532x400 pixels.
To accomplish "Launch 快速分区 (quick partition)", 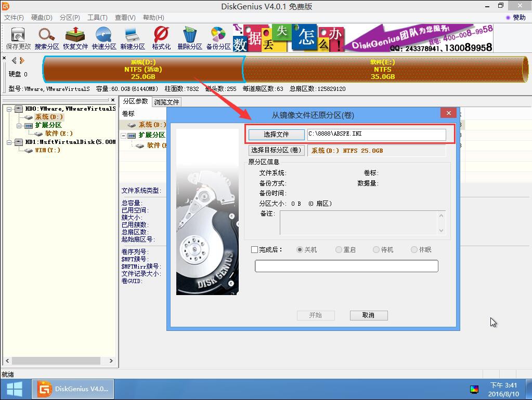I will click(103, 37).
